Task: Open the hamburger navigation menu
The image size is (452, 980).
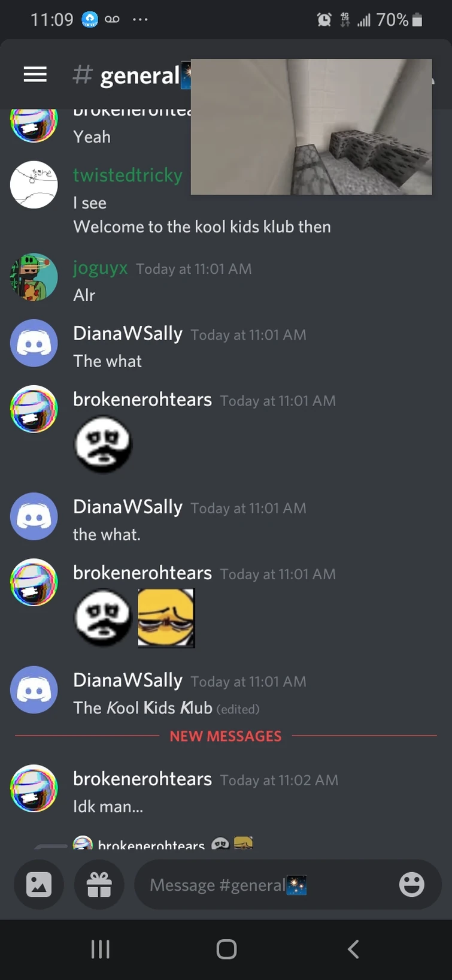Action: point(35,74)
